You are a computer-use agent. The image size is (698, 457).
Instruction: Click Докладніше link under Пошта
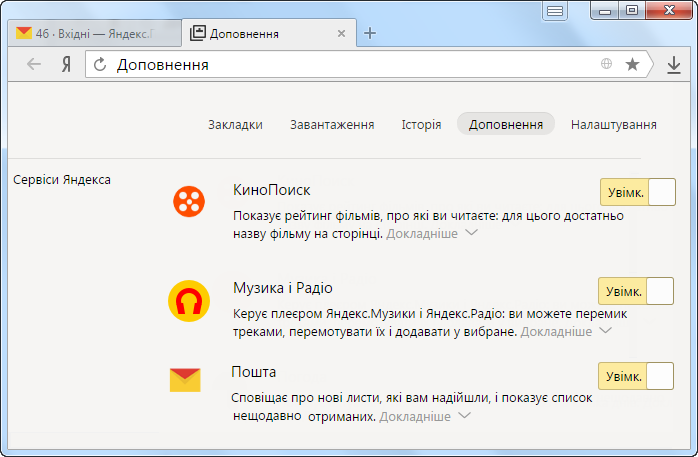[x=415, y=417]
